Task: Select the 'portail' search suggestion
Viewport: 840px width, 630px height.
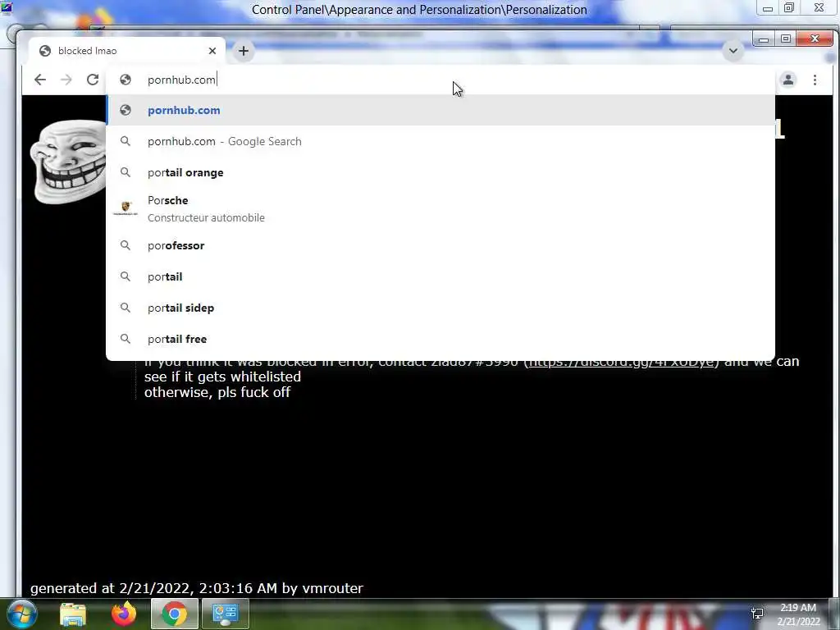Action: tap(441, 276)
